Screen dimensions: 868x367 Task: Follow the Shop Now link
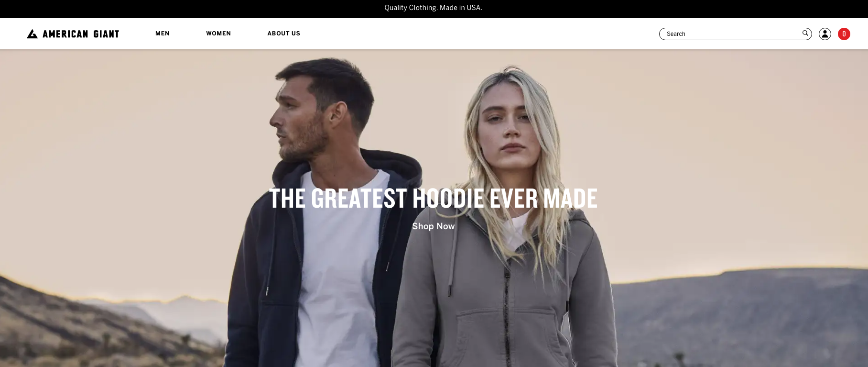(433, 226)
